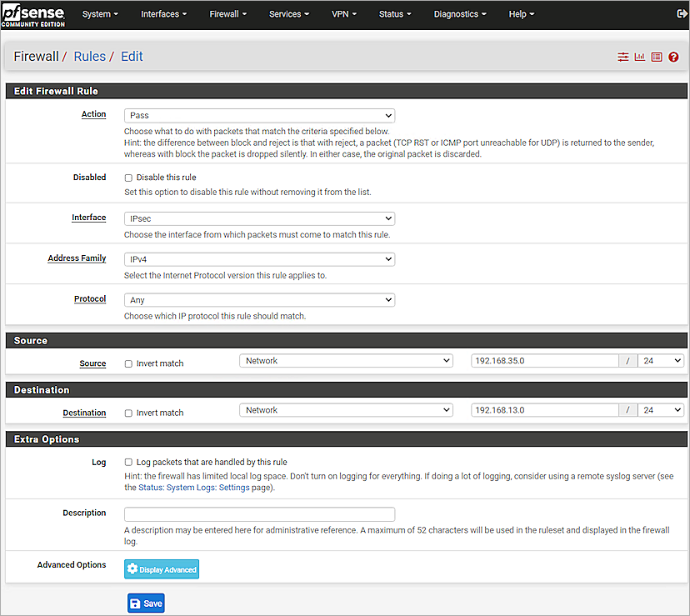This screenshot has height=616, width=690.
Task: Open the Action dropdown showing Pass
Action: (x=258, y=114)
